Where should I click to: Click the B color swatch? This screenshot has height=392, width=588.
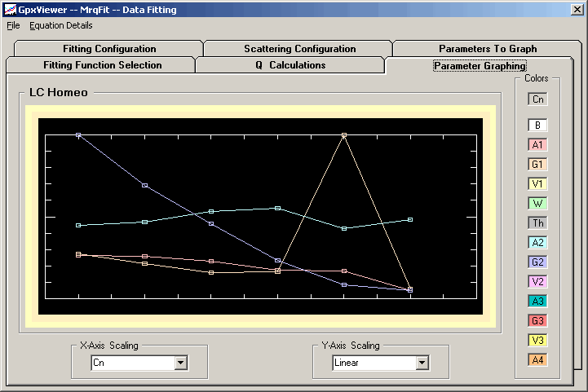pos(537,126)
